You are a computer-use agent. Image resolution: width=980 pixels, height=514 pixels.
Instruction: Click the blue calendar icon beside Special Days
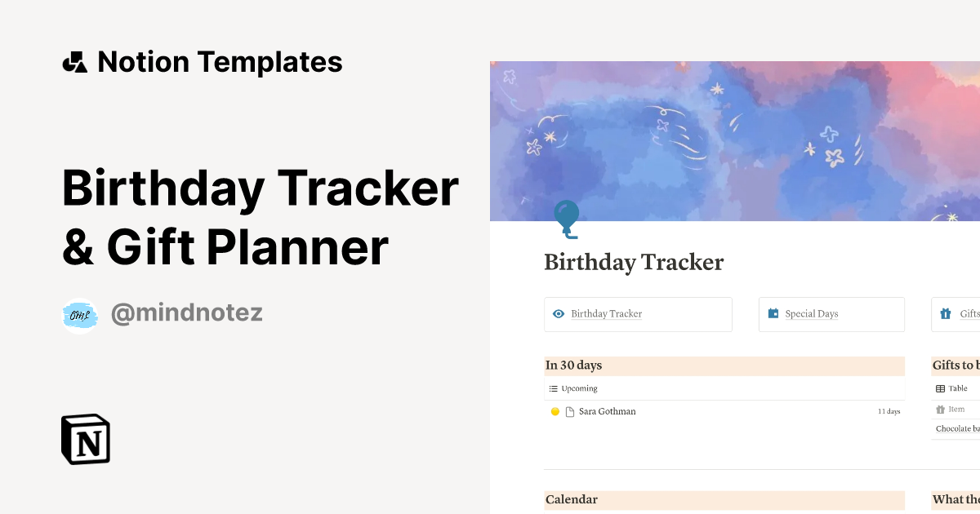(772, 313)
